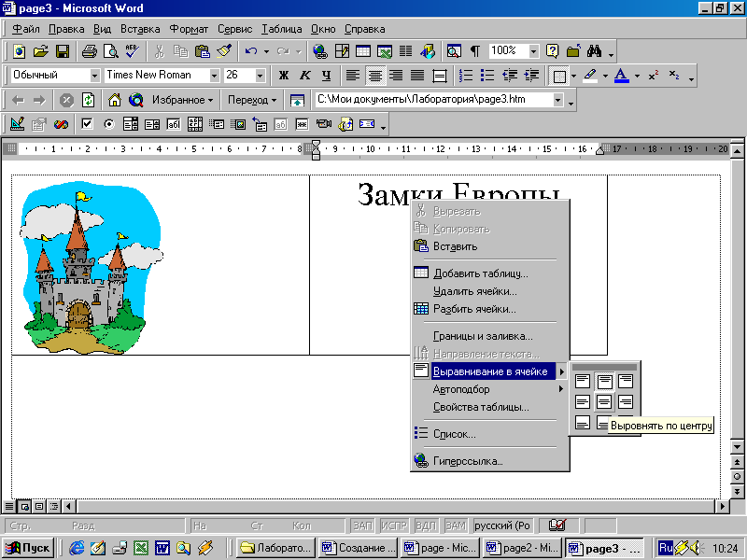Select the top-left cell alignment option
The width and height of the screenshot is (747, 560).
coord(583,381)
